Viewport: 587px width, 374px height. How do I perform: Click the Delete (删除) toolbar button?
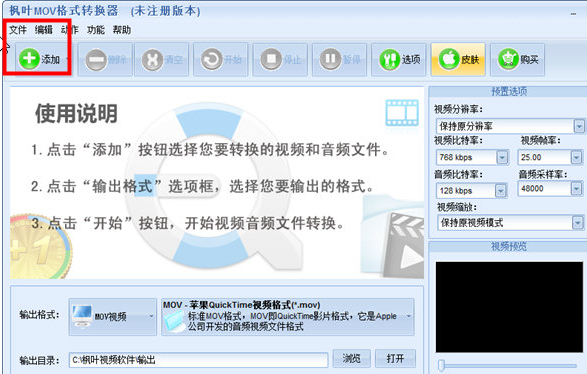click(105, 59)
